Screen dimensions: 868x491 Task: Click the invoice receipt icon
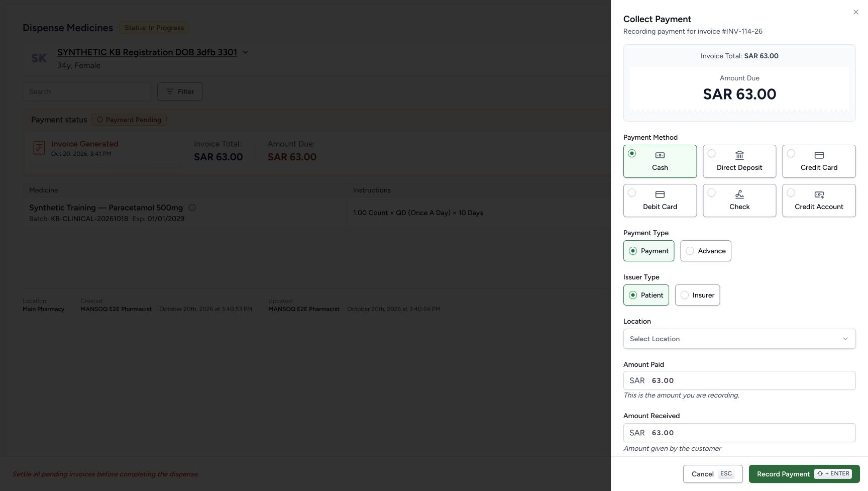(x=39, y=148)
